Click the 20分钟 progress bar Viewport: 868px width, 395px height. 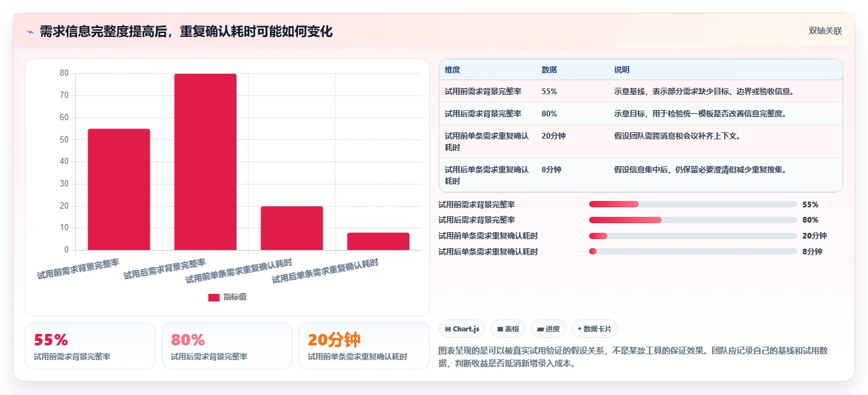693,236
